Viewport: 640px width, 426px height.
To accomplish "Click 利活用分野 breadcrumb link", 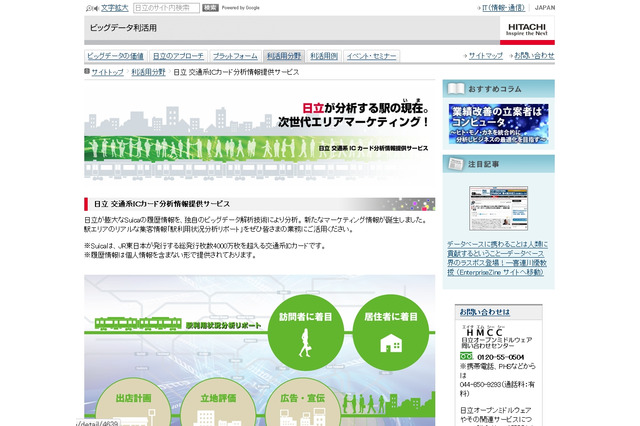I will (x=148, y=72).
